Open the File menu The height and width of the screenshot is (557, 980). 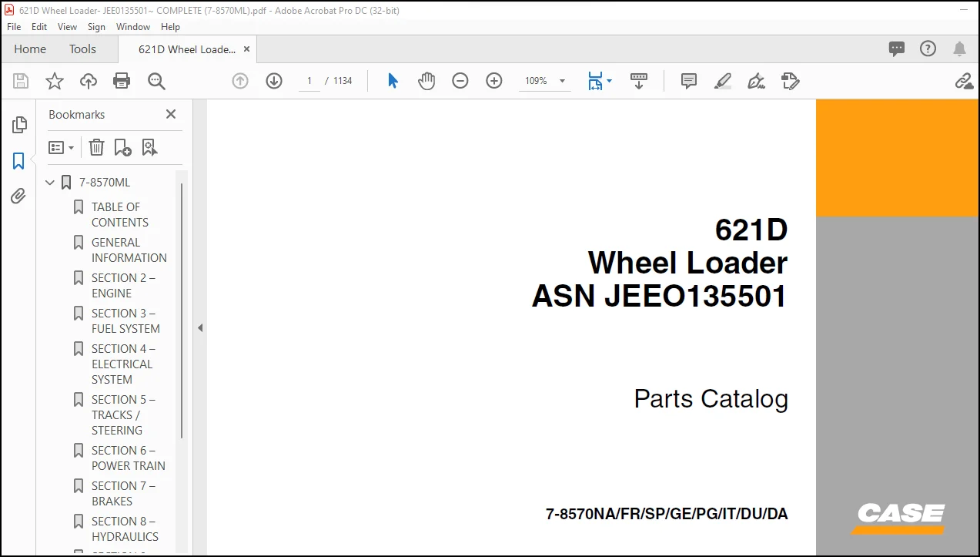pyautogui.click(x=14, y=26)
